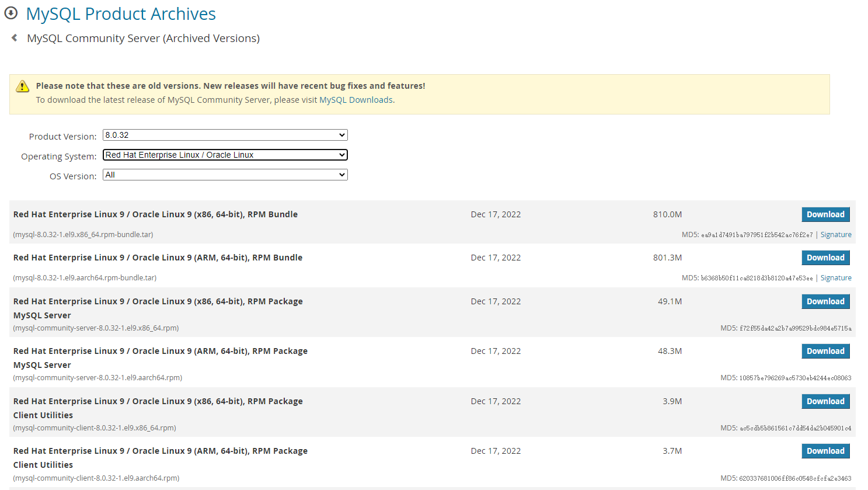Select filename mysql-8.0.32-1.el9.x86_64.rpm-bundle.tar
This screenshot has width=868, height=490.
83,235
